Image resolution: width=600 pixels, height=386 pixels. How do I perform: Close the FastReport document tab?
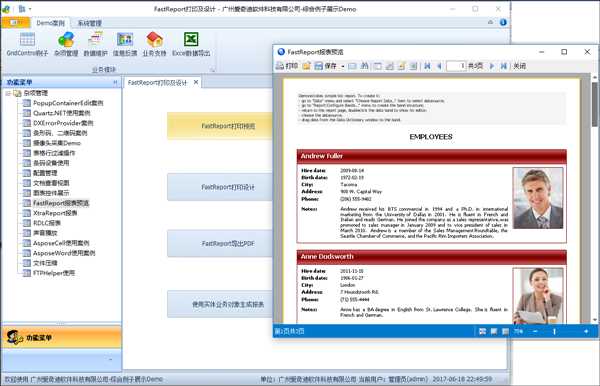(x=196, y=82)
